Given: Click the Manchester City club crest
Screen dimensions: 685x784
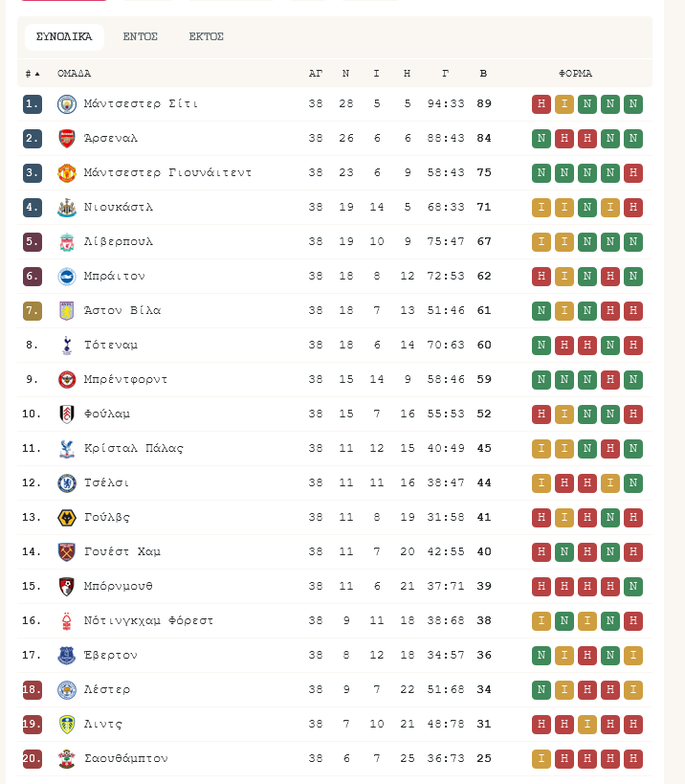Looking at the screenshot, I should pos(66,104).
